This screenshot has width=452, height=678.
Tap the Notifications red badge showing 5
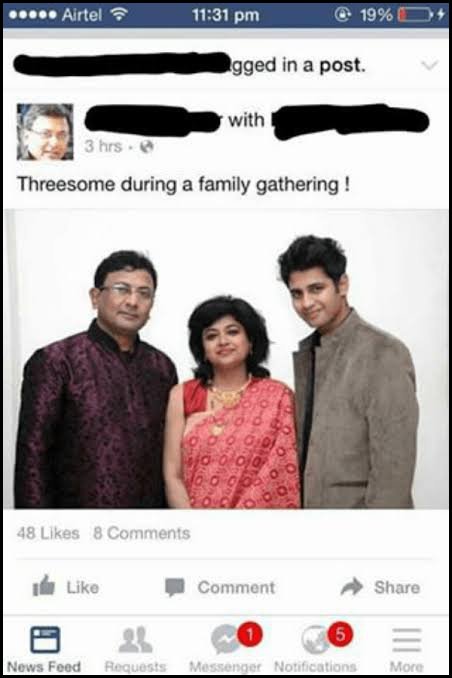tap(340, 634)
